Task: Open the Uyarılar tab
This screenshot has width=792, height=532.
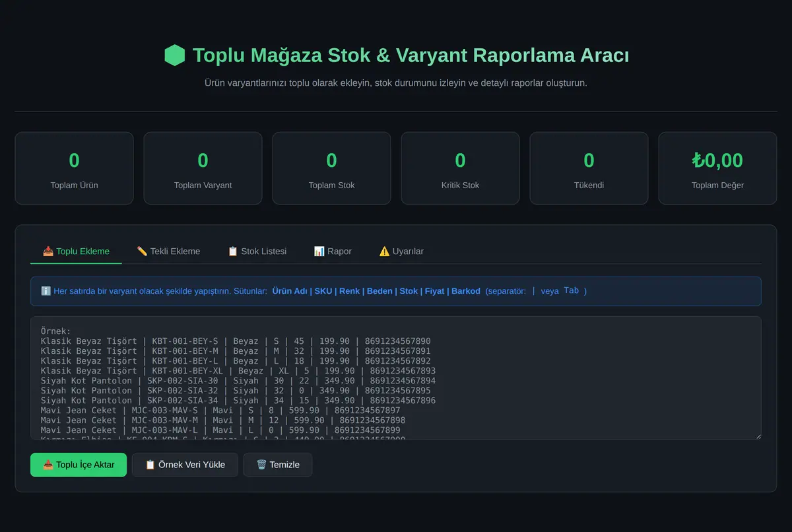Action: (x=401, y=251)
